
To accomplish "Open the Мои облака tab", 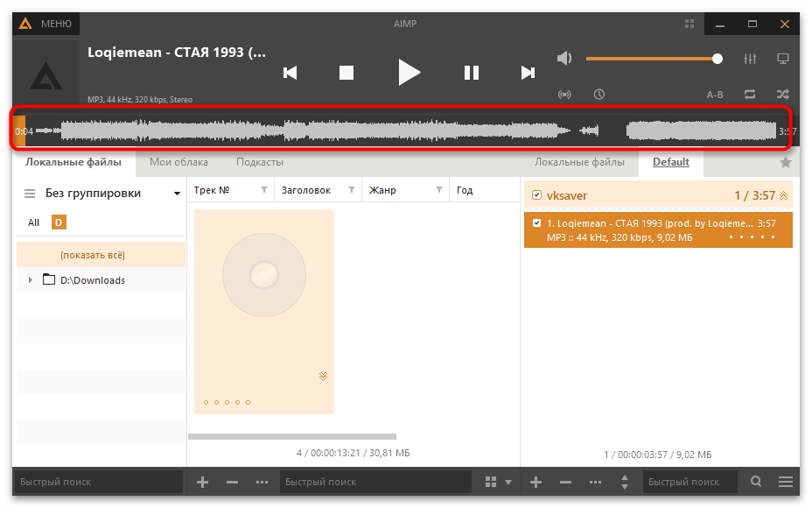I will [x=178, y=162].
